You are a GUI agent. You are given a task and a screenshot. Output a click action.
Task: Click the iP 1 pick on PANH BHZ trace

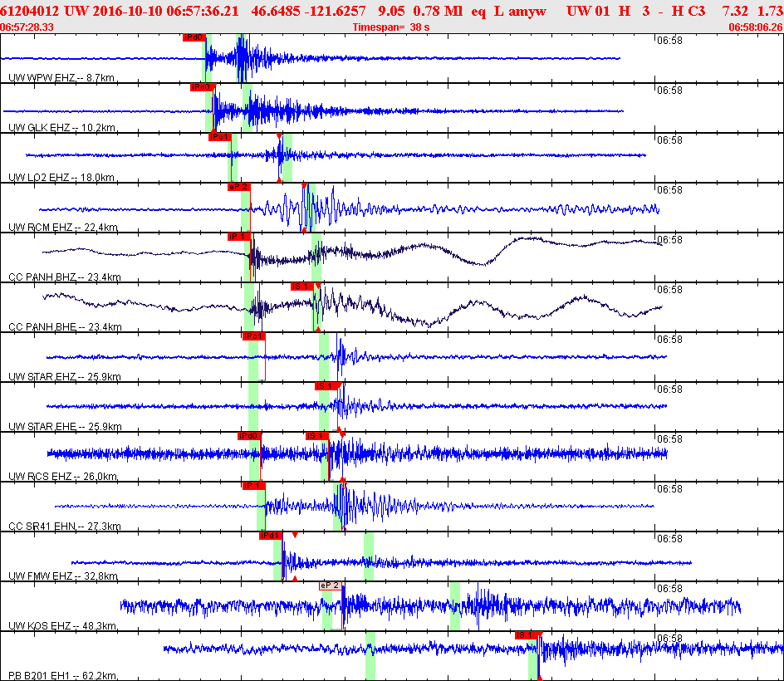(239, 237)
